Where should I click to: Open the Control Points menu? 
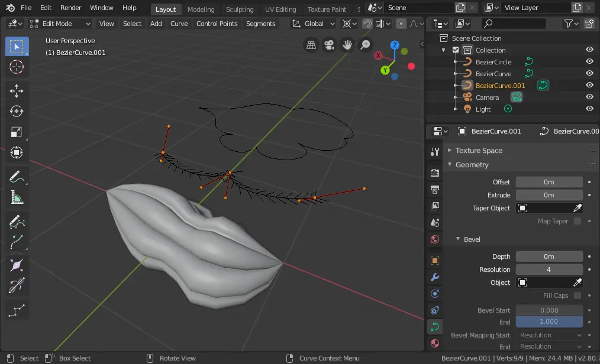217,24
